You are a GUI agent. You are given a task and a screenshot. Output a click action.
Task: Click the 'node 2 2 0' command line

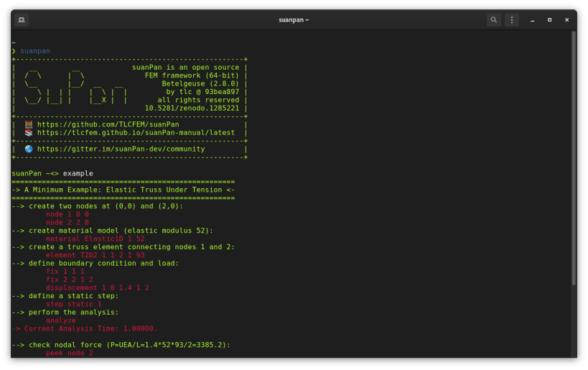click(x=67, y=223)
